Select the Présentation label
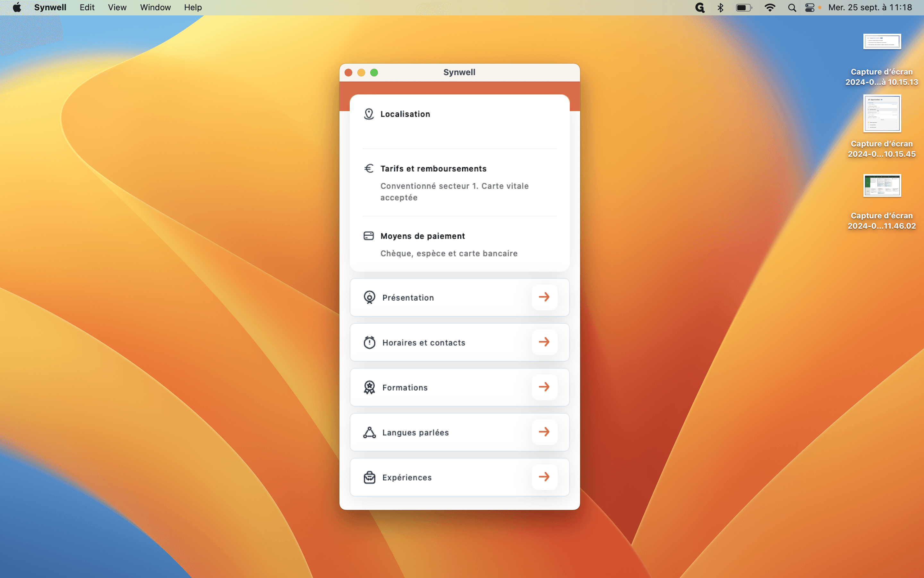This screenshot has height=578, width=924. (x=408, y=297)
